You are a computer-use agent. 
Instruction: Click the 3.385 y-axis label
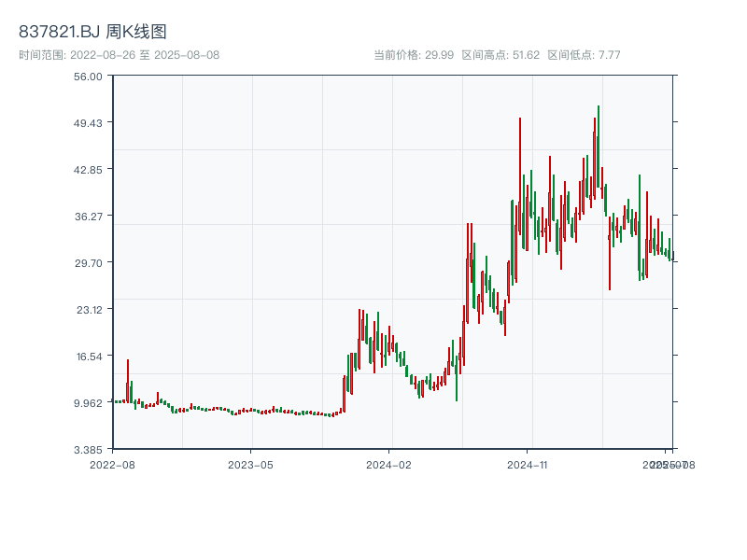tap(88, 450)
